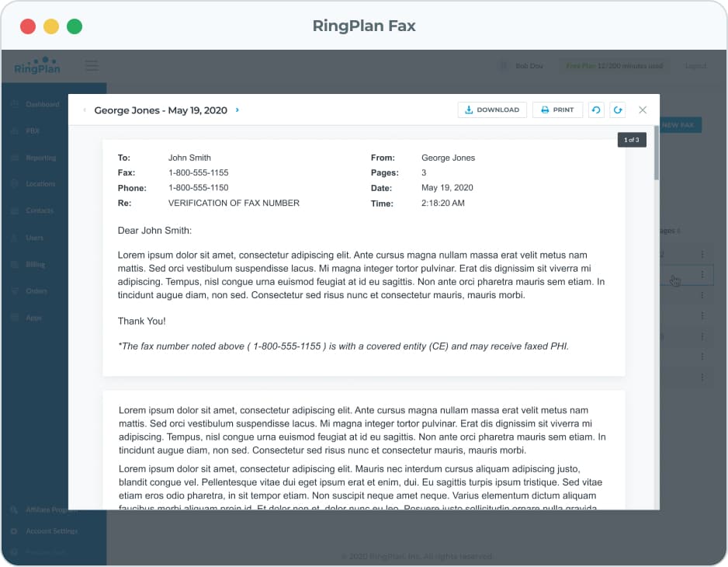Click the printer icon in Print button
728x567 pixels.
coord(545,110)
